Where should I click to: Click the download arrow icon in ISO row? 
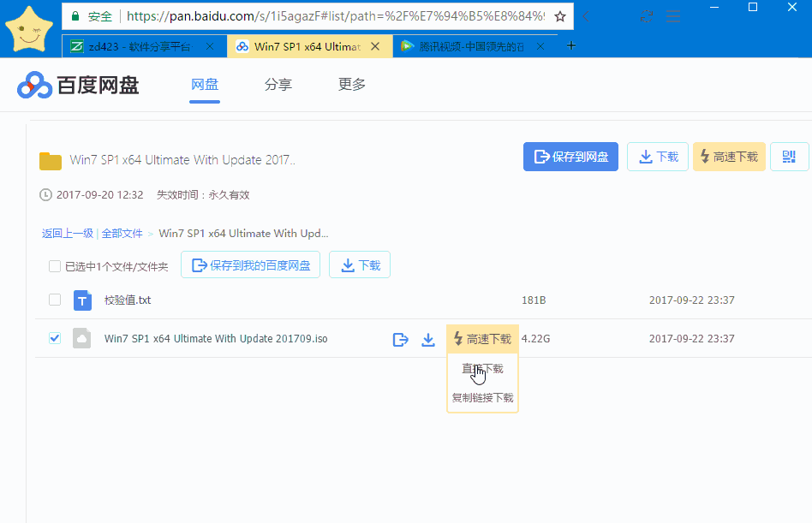(427, 339)
